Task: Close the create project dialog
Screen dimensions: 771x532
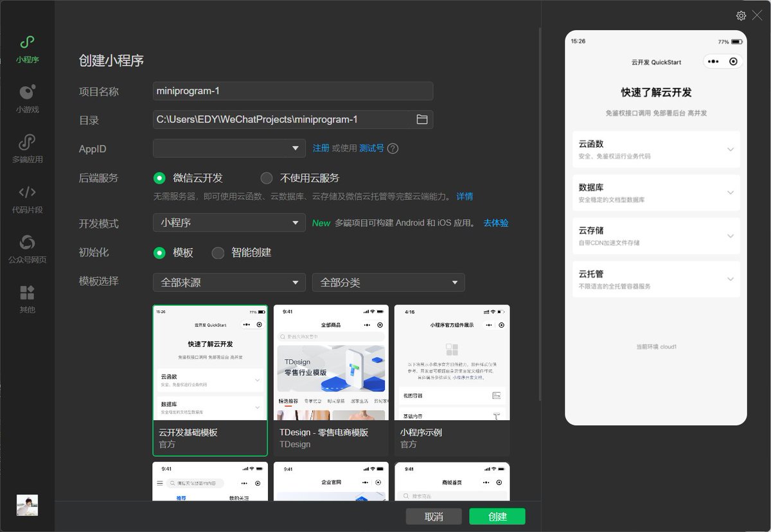Action: pos(758,15)
